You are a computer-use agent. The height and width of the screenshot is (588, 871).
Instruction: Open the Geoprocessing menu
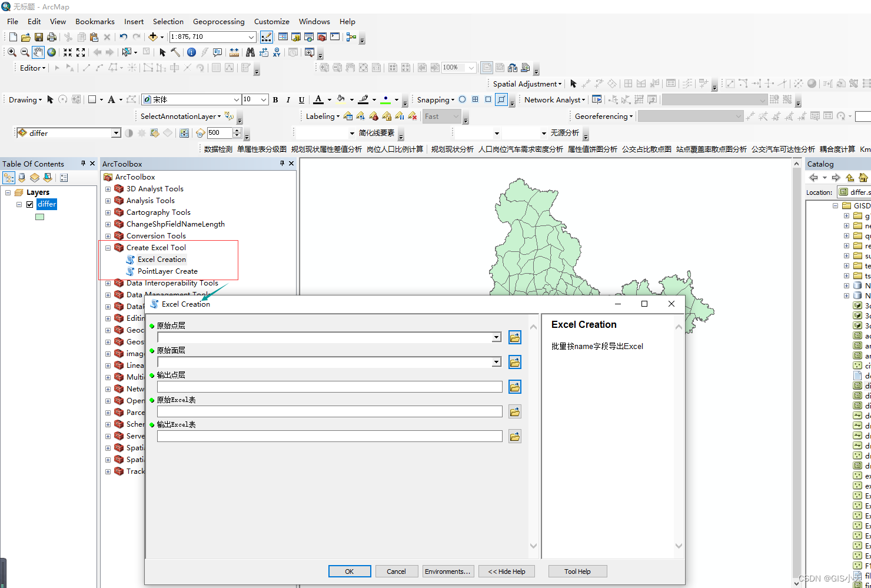tap(219, 21)
